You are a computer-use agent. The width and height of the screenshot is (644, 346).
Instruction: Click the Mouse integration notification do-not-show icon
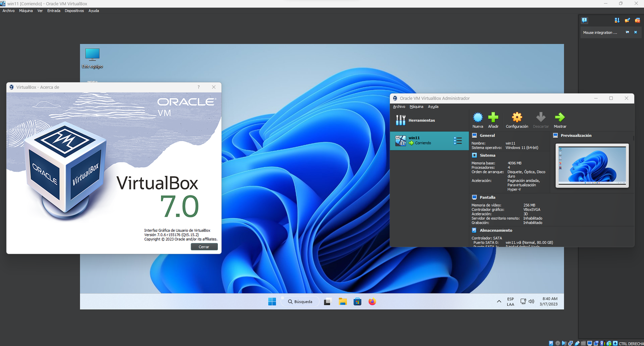(x=627, y=32)
